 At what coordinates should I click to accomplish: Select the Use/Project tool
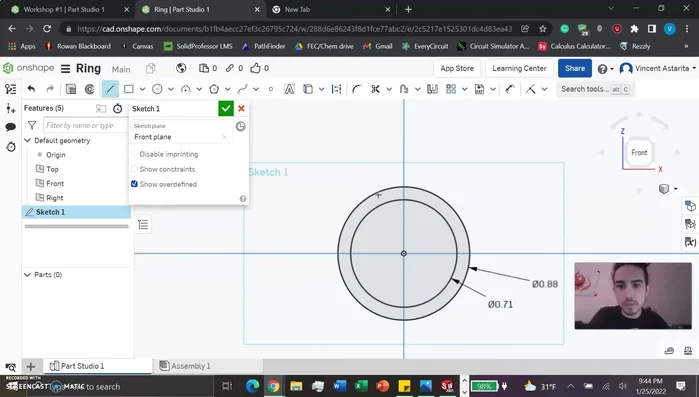click(308, 89)
